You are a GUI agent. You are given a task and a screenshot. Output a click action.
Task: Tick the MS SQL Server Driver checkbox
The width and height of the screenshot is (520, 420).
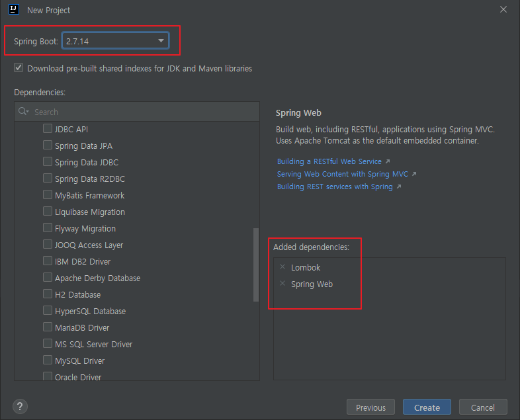pos(48,343)
